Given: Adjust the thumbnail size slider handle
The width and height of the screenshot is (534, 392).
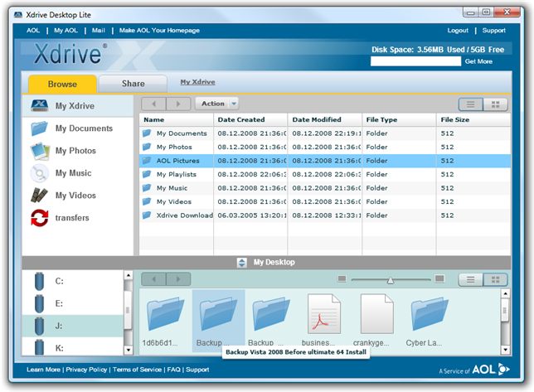Looking at the screenshot, I should point(391,280).
